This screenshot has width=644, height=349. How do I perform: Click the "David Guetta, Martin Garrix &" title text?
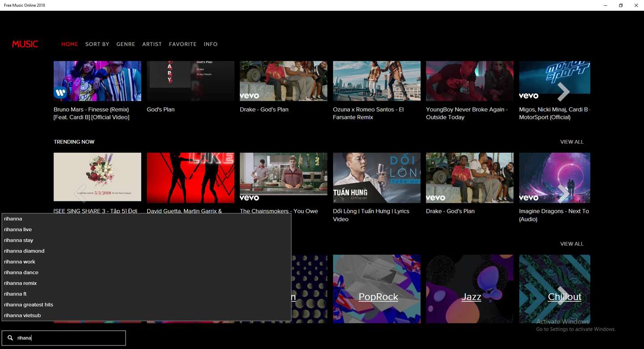point(184,211)
